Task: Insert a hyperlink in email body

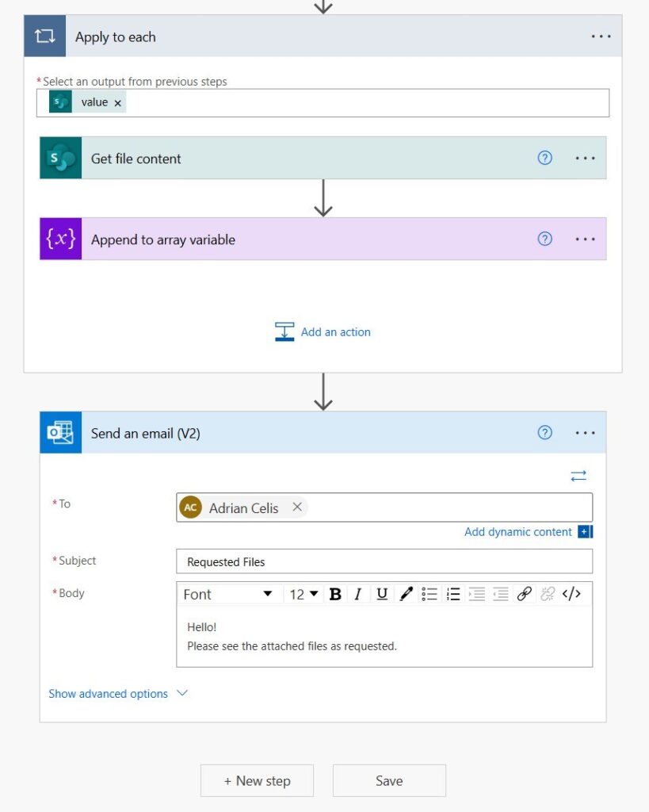Action: pos(525,594)
